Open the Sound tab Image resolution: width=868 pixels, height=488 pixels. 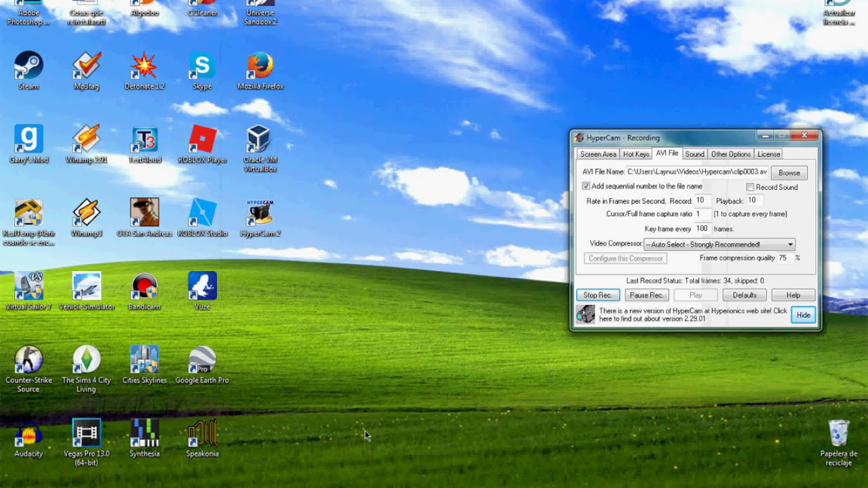[x=694, y=155]
